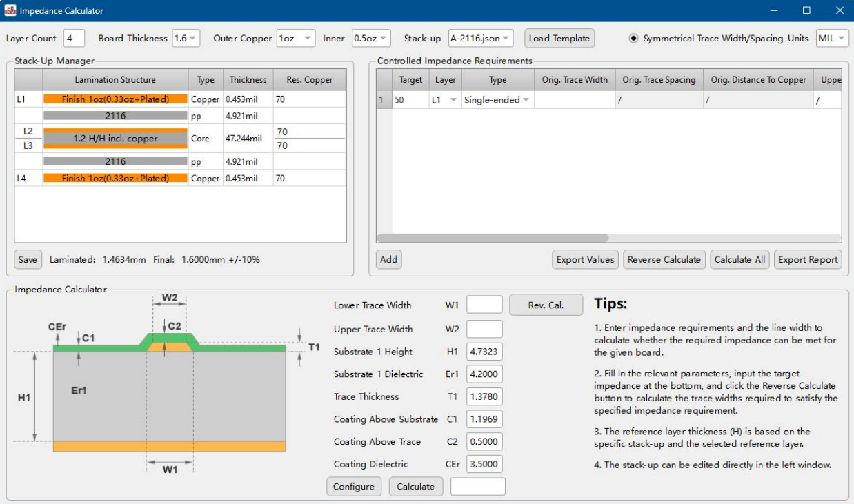
Task: Open the Layer L1 dropdown in requirements row
Action: (x=446, y=100)
